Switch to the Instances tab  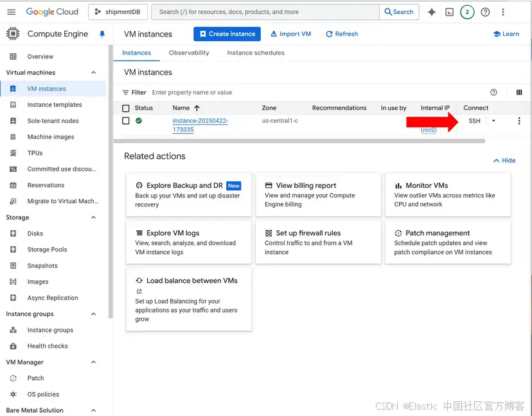click(136, 53)
